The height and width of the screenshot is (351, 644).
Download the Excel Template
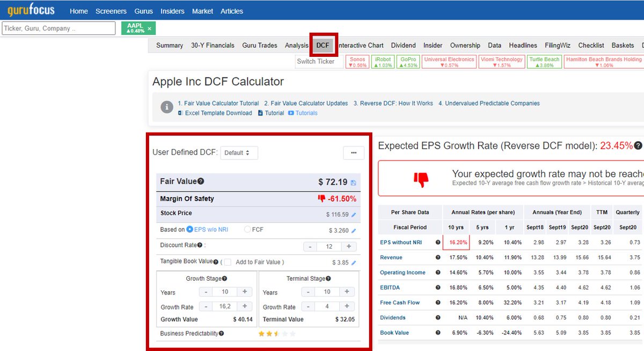[x=215, y=113]
